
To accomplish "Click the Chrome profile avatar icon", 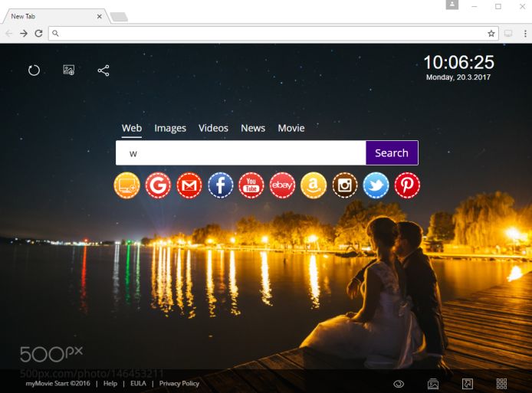I will [452, 5].
